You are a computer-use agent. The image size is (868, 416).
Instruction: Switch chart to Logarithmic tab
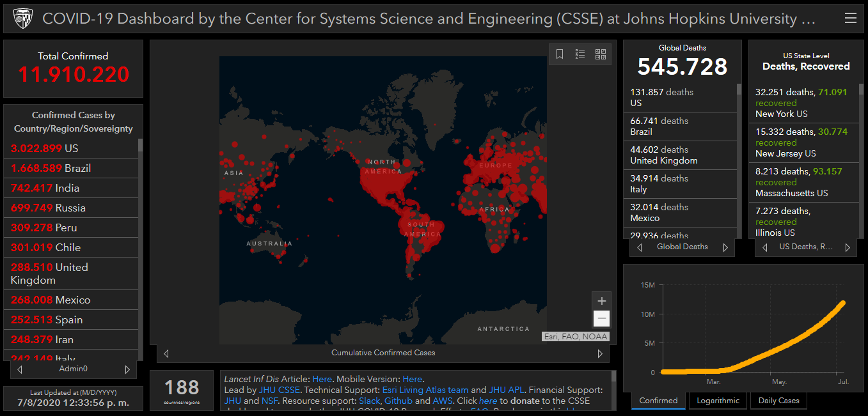coord(718,401)
